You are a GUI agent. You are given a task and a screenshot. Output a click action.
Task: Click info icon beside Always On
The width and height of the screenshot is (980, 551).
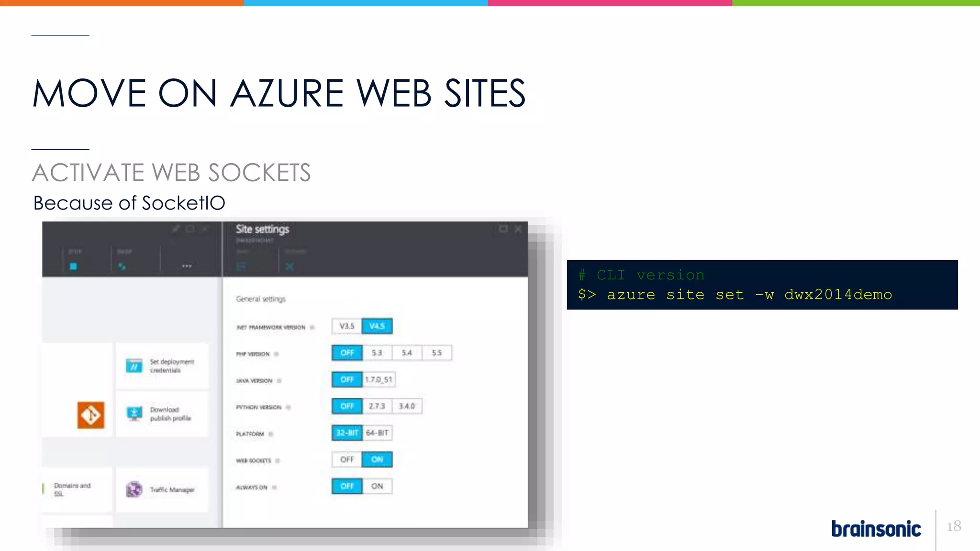(274, 488)
